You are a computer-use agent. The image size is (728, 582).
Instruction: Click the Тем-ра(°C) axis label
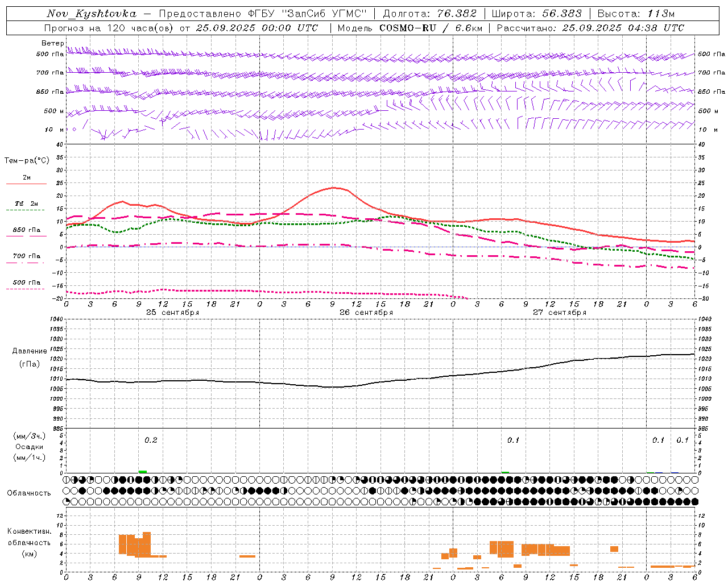click(x=27, y=161)
